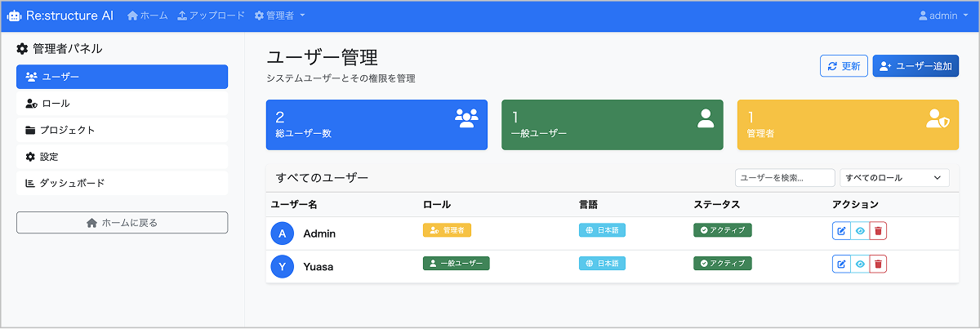Select ユーザー in the admin panel sidebar
The image size is (980, 329).
122,77
